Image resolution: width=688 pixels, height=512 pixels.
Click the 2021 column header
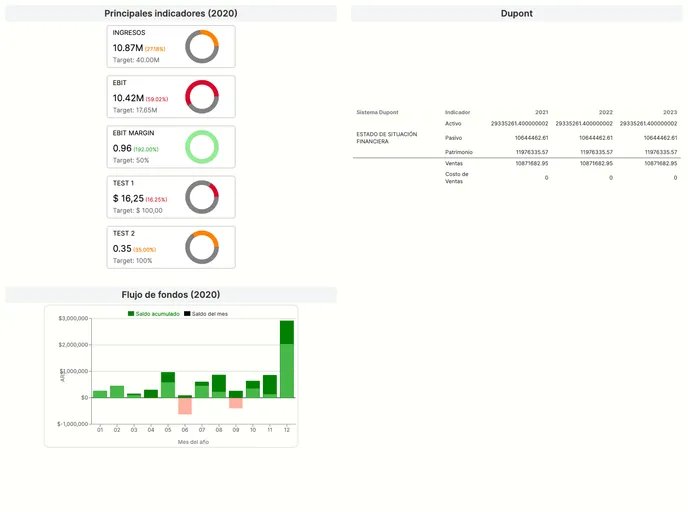(x=541, y=112)
